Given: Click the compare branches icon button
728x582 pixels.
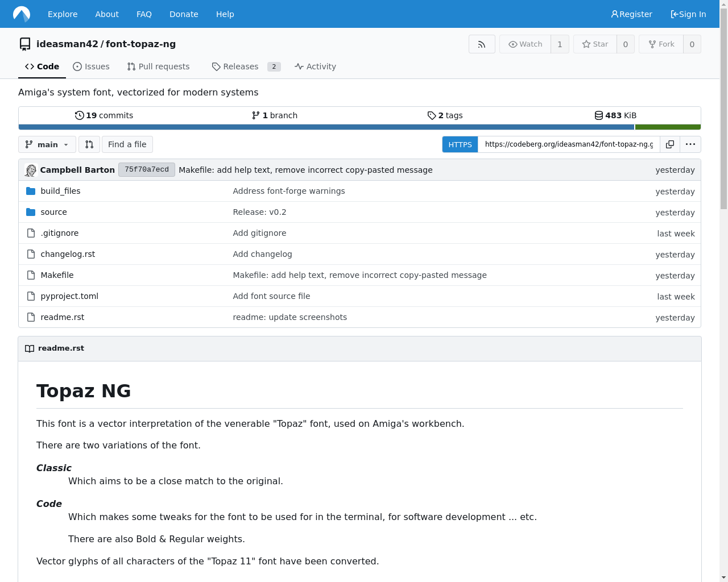Looking at the screenshot, I should [89, 144].
